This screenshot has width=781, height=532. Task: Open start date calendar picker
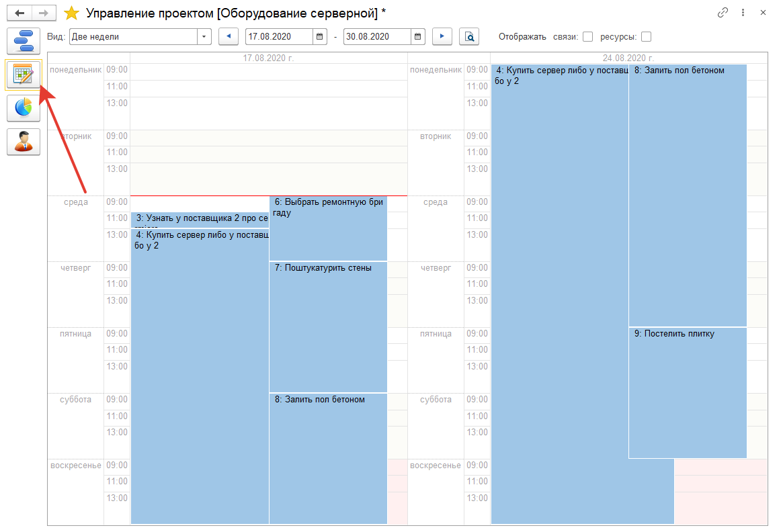coord(320,37)
